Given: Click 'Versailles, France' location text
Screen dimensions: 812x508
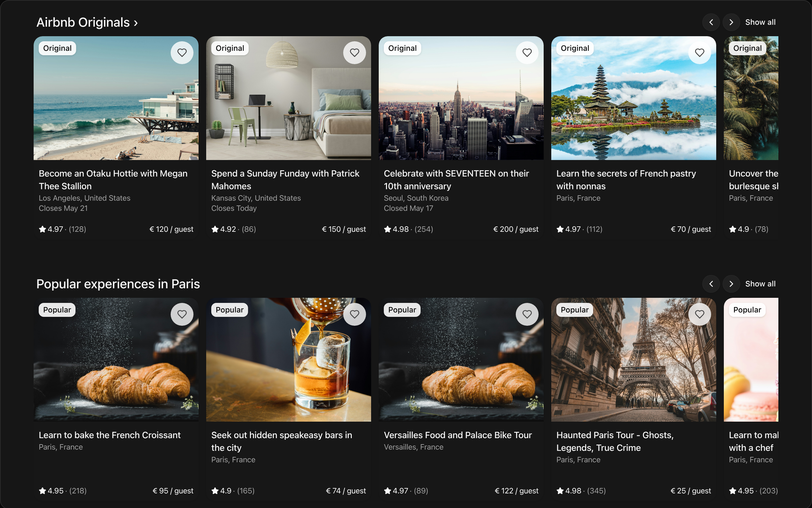Looking at the screenshot, I should click(x=413, y=447).
